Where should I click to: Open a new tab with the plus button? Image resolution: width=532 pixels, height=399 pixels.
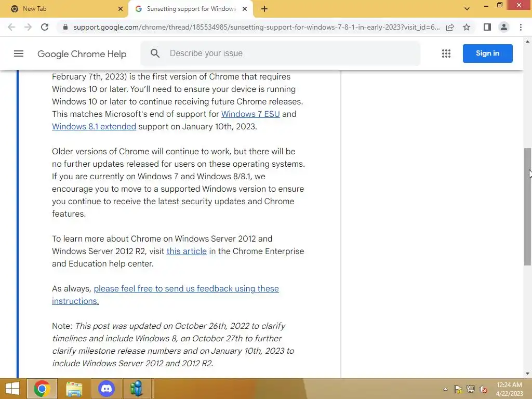click(x=264, y=9)
